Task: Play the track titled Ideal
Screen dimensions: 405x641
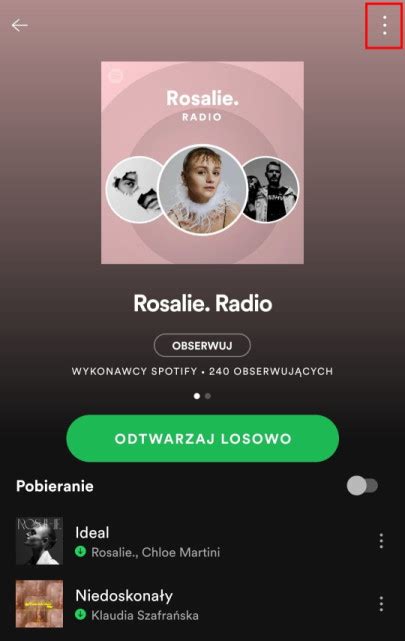Action: (x=92, y=533)
